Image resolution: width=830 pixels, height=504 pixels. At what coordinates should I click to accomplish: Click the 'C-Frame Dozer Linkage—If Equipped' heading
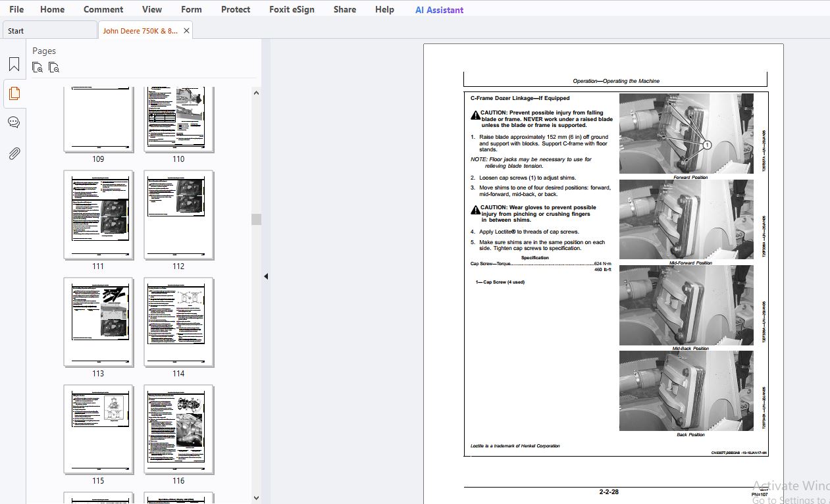520,98
